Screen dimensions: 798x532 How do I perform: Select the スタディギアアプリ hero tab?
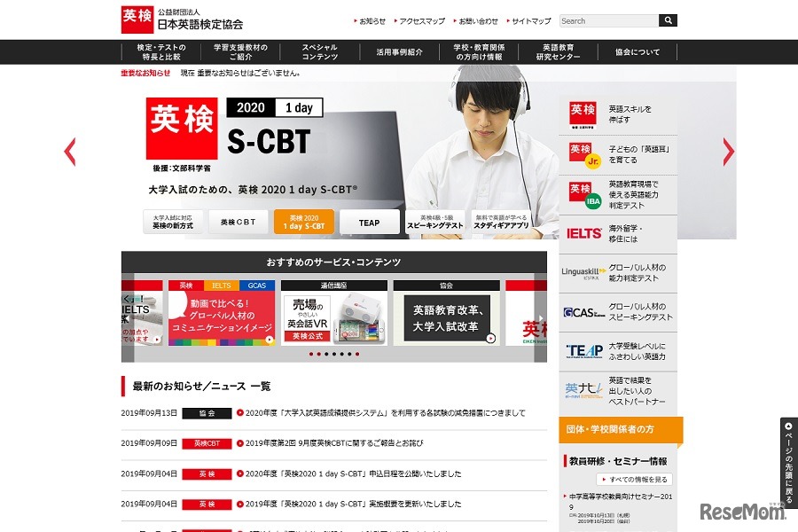[501, 222]
